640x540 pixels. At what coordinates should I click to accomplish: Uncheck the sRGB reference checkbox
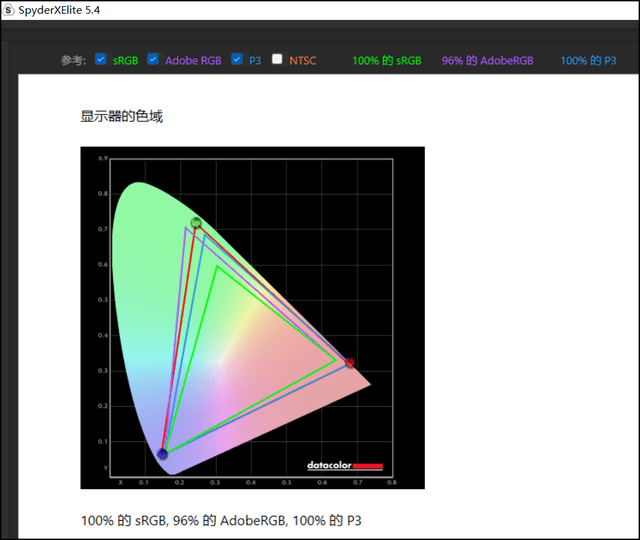tap(101, 60)
